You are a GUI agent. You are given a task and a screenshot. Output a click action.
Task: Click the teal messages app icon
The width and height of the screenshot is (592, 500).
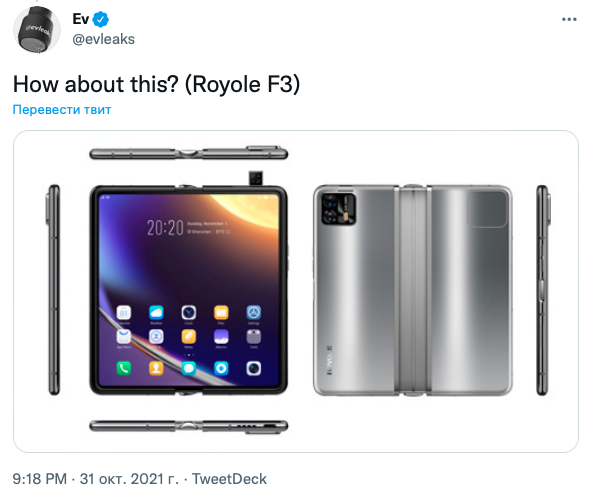coord(189,368)
